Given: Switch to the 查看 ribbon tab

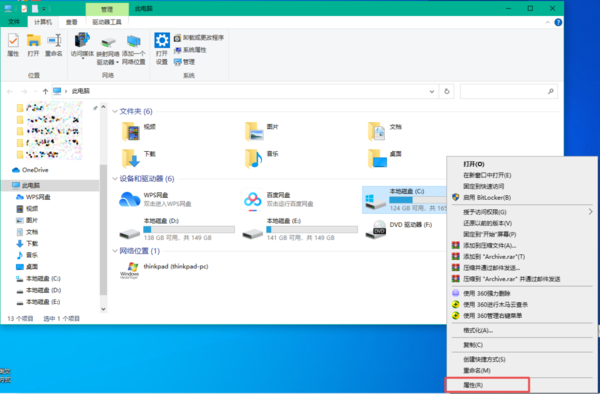Looking at the screenshot, I should click(x=72, y=22).
